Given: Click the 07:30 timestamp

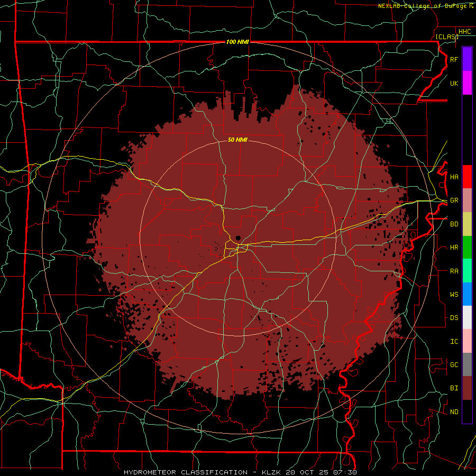Looking at the screenshot, I should pos(346,472).
